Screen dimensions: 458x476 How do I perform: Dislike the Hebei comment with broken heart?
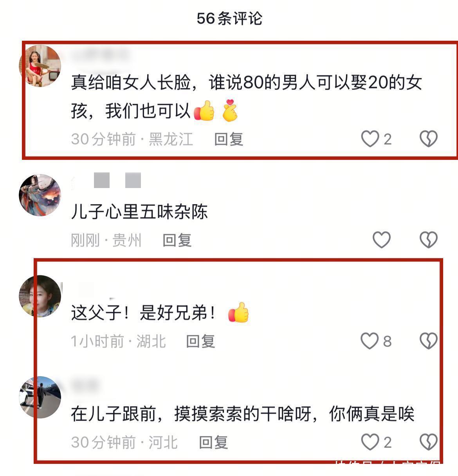pyautogui.click(x=429, y=442)
